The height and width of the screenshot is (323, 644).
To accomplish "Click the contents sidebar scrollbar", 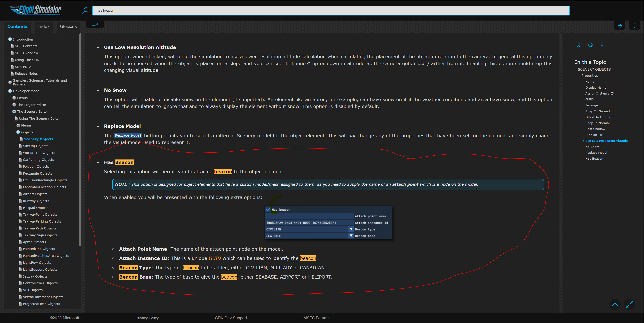I will pyautogui.click(x=79, y=140).
